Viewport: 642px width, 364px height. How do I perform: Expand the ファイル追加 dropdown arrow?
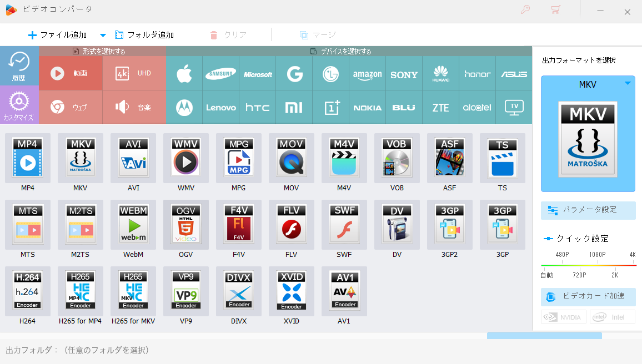click(x=103, y=35)
